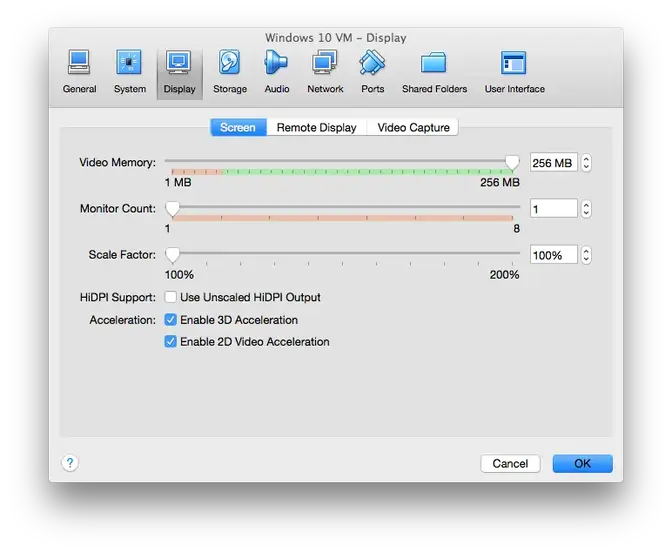Open the System settings pane
The height and width of the screenshot is (552, 672).
[x=129, y=72]
